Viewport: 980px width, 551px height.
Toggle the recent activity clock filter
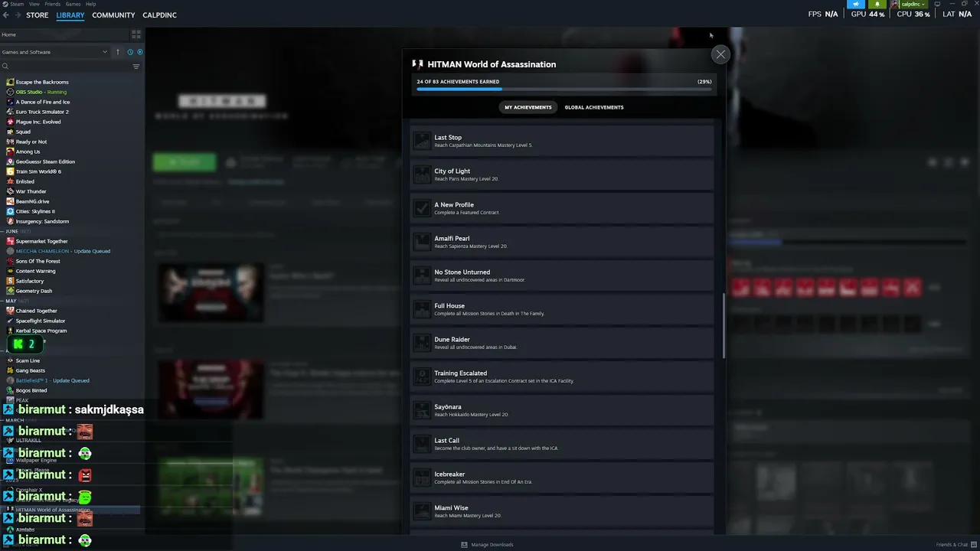pos(130,52)
